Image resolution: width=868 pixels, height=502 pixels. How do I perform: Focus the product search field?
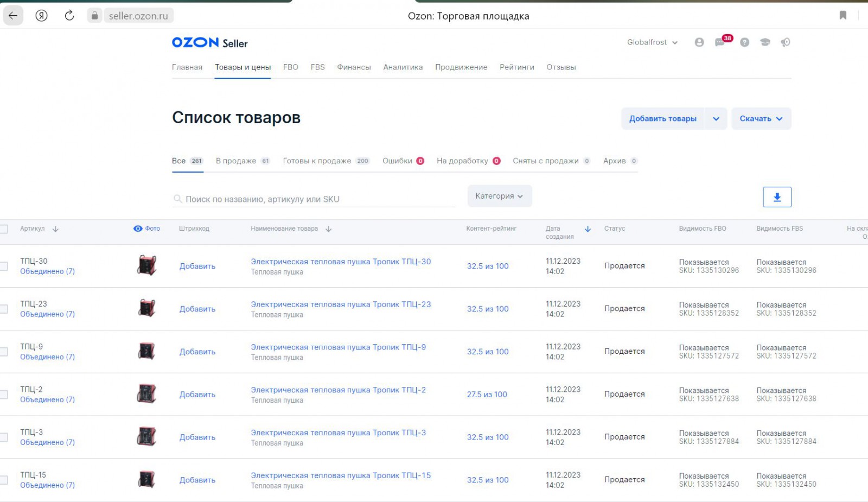click(x=314, y=199)
